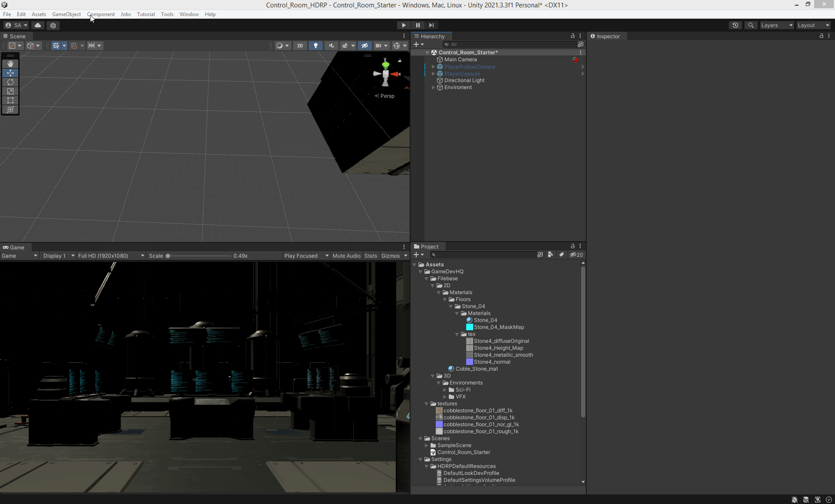Click the Step frame button
This screenshot has height=504, width=835.
pyautogui.click(x=431, y=25)
